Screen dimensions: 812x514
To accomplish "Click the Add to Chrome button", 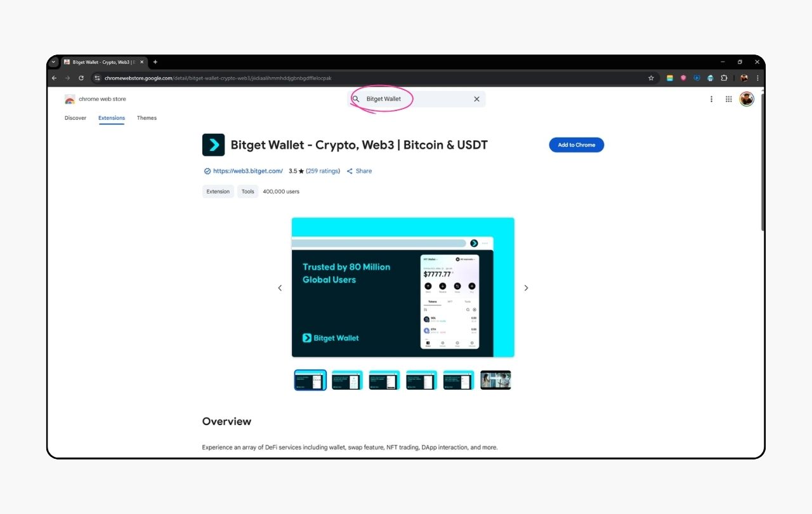I will pos(577,145).
